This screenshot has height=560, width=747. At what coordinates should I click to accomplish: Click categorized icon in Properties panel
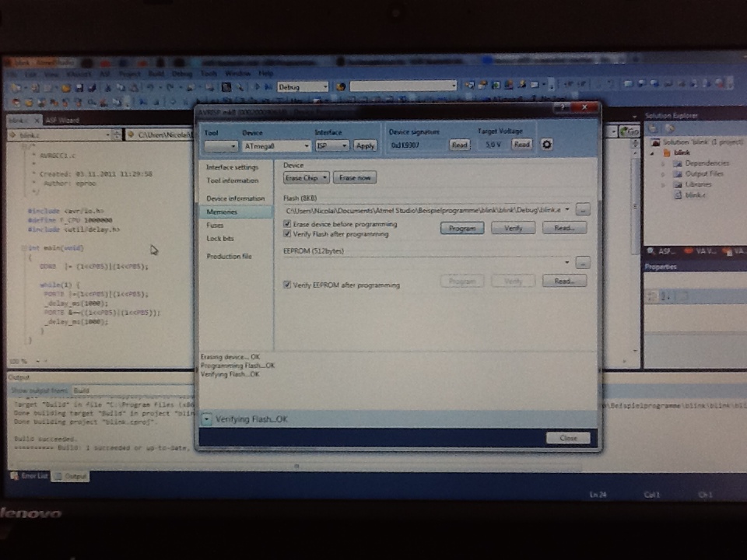[x=652, y=296]
